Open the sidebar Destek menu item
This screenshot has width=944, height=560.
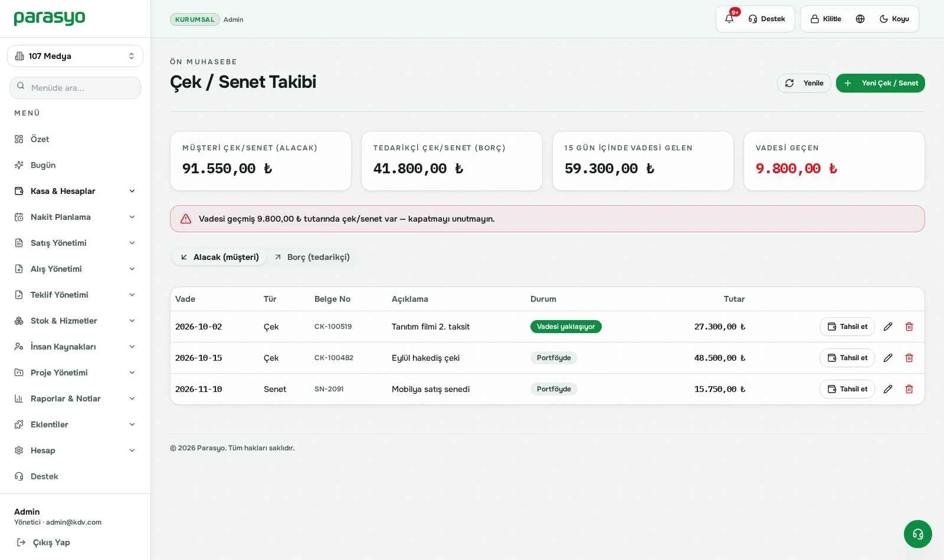76,476
